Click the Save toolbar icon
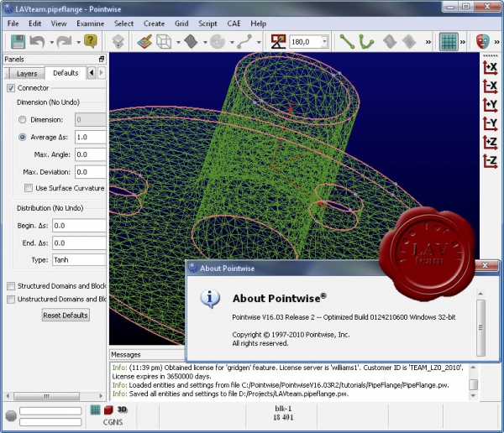This screenshot has width=504, height=433. click(18, 42)
